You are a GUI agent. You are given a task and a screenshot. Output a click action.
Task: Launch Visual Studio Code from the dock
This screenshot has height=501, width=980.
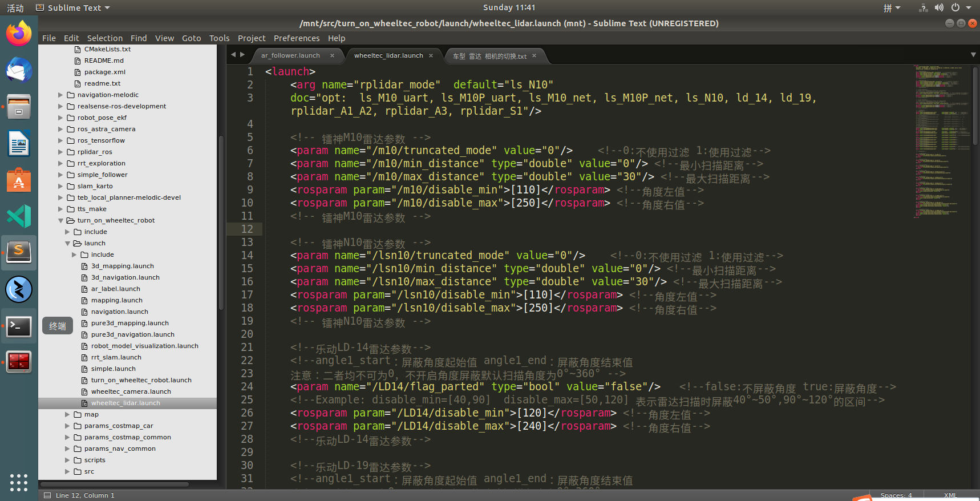coord(19,216)
